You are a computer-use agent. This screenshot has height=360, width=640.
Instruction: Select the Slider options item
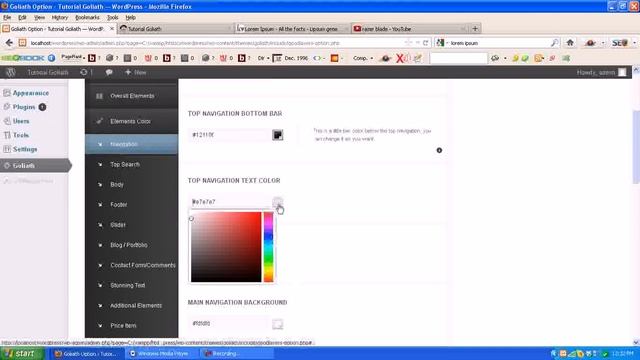coord(131,225)
